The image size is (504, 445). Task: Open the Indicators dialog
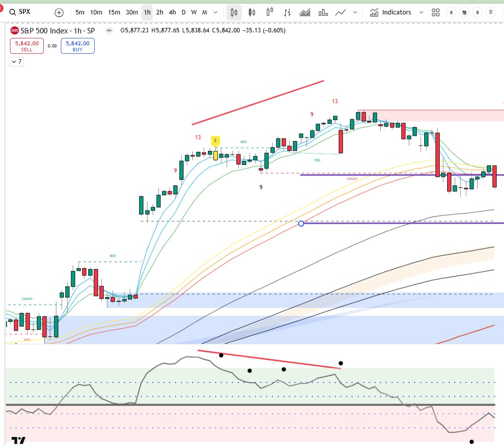tap(390, 12)
